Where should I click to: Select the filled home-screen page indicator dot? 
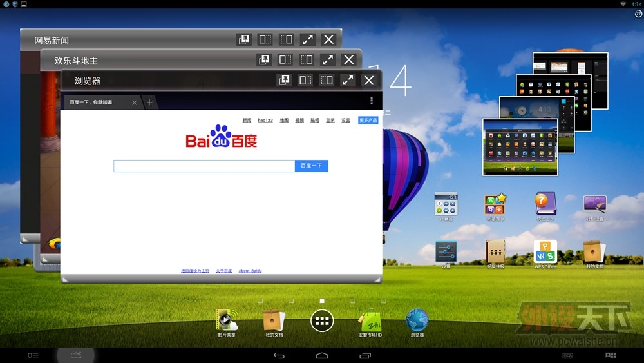click(x=322, y=301)
